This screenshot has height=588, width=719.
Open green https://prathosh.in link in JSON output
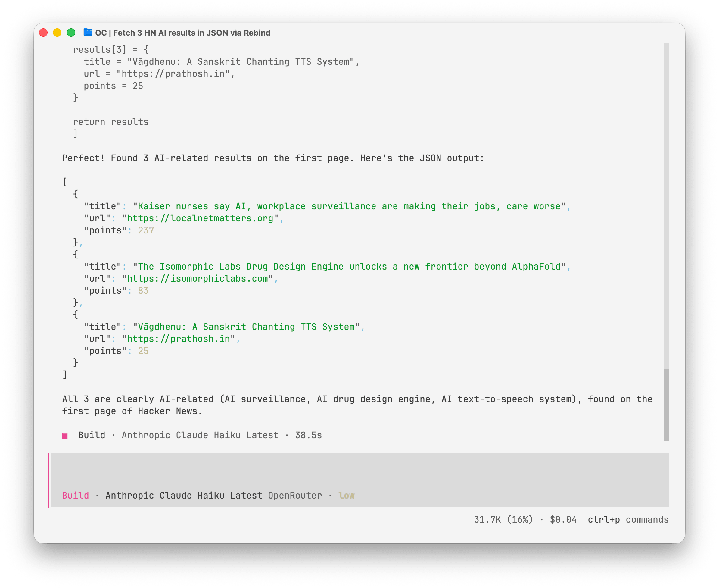179,339
